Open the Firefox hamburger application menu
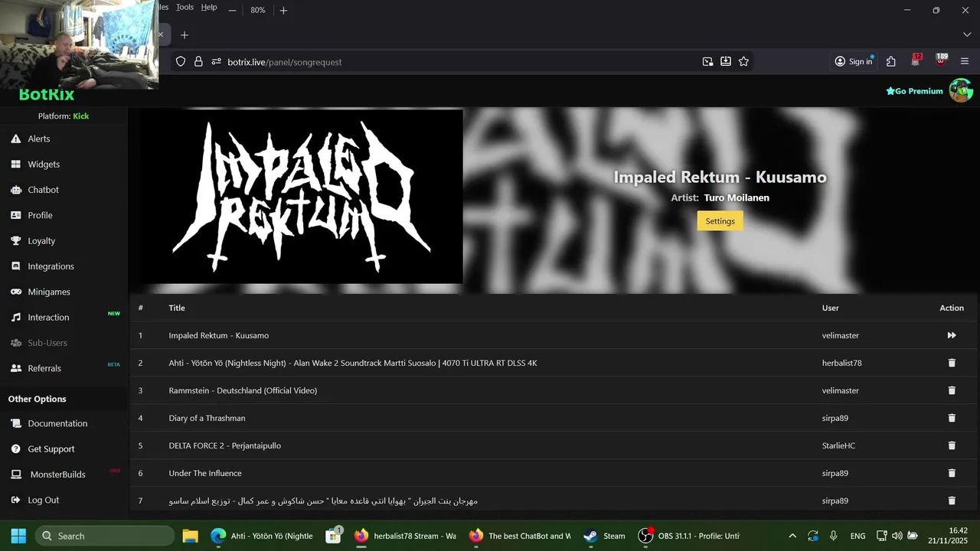The height and width of the screenshot is (551, 980). click(965, 61)
